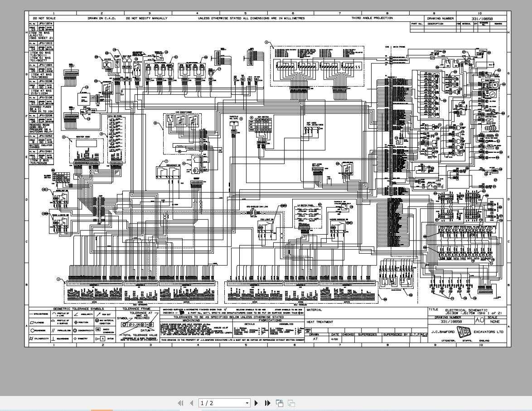Open the page number dropdown
This screenshot has height=411, width=532.
coord(247,403)
